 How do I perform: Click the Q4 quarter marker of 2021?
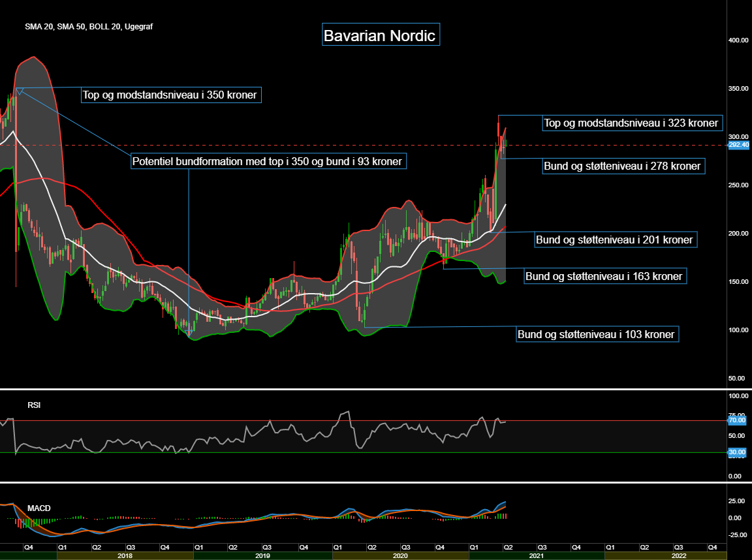(x=576, y=547)
